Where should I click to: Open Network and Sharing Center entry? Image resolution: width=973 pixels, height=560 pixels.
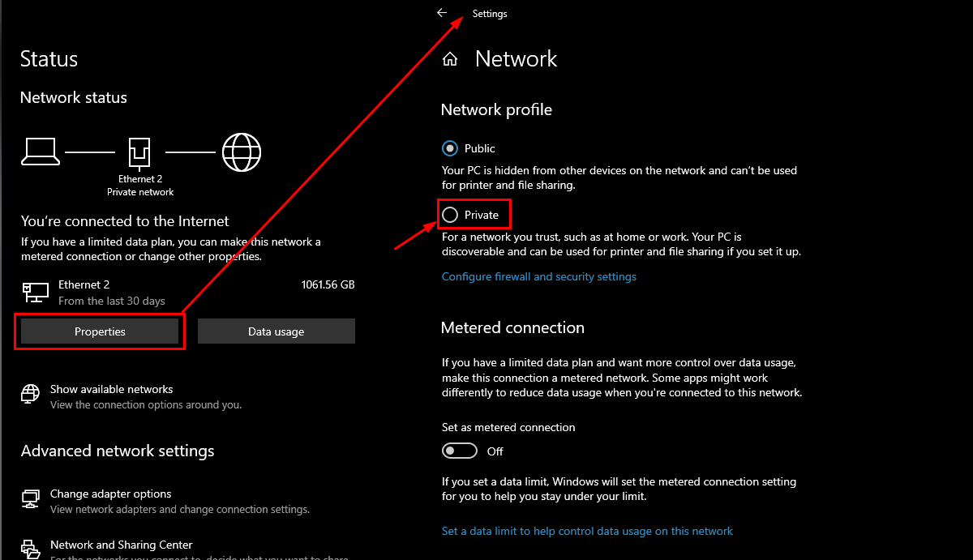(x=121, y=545)
